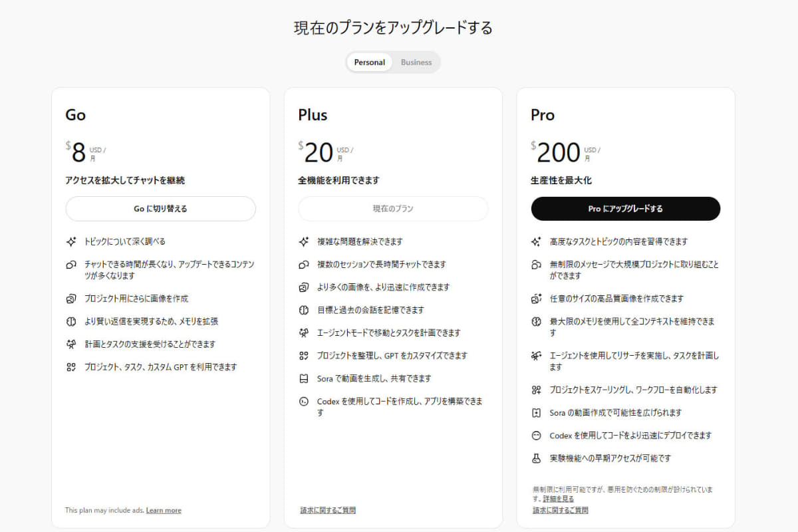
Task: Click the $20 price on Plus plan
Action: pyautogui.click(x=315, y=153)
